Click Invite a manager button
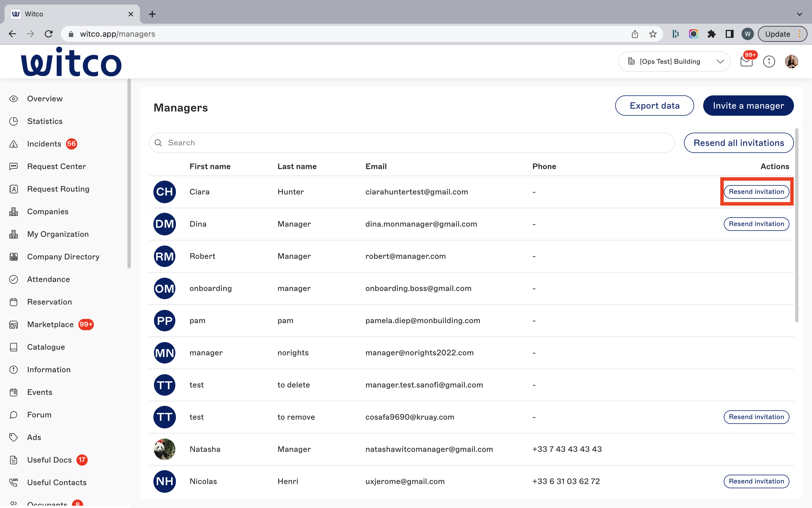The height and width of the screenshot is (508, 812). click(x=748, y=106)
